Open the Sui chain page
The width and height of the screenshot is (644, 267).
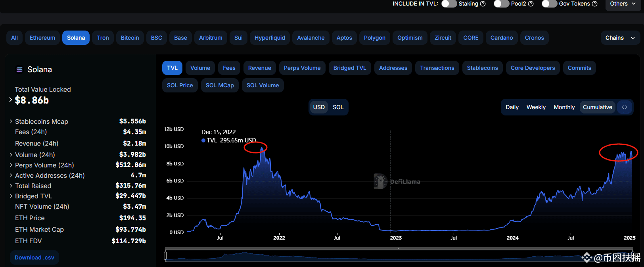pyautogui.click(x=238, y=38)
